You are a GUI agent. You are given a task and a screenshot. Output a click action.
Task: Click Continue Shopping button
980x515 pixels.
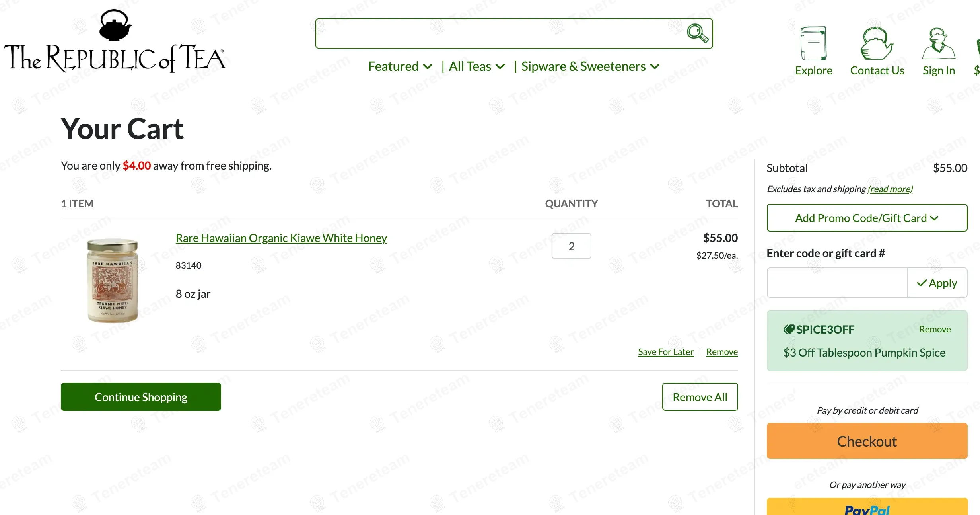point(141,397)
